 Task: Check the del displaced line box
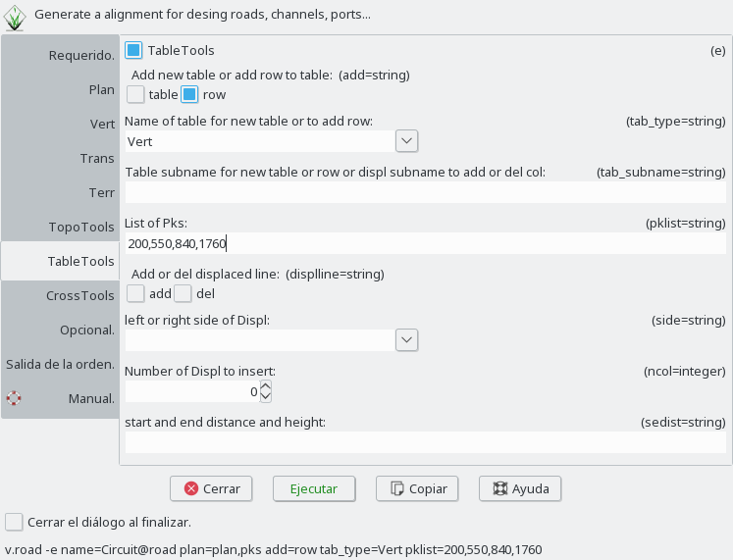[x=183, y=293]
